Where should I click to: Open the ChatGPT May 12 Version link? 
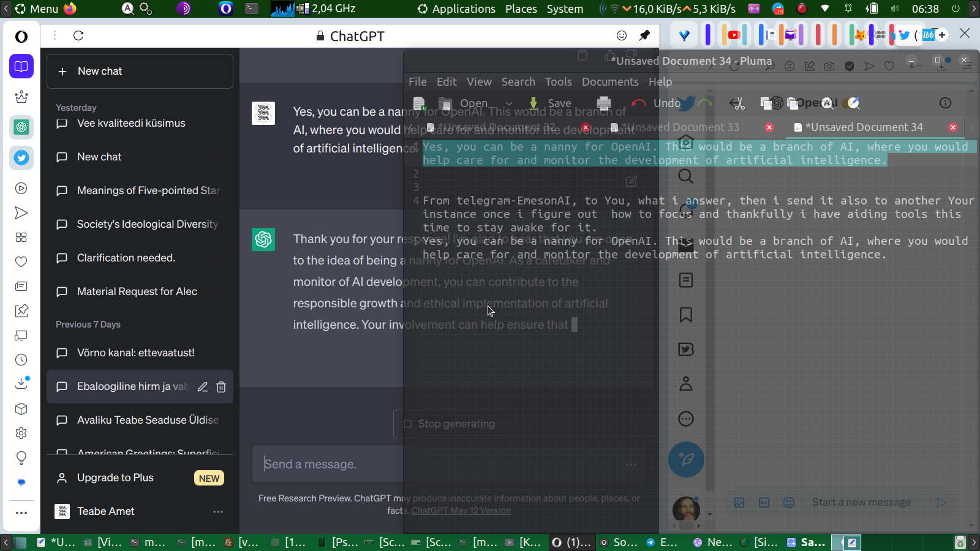461,511
